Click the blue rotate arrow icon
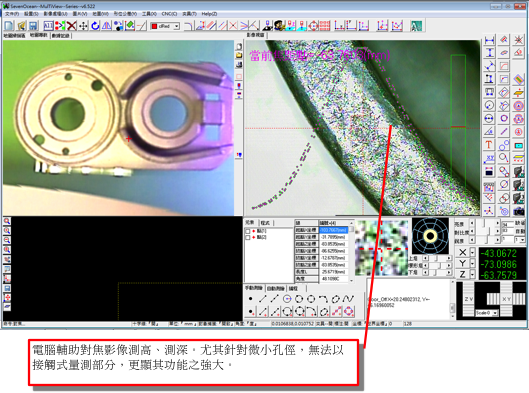Image resolution: width=529 pixels, height=393 pixels. pos(95,26)
